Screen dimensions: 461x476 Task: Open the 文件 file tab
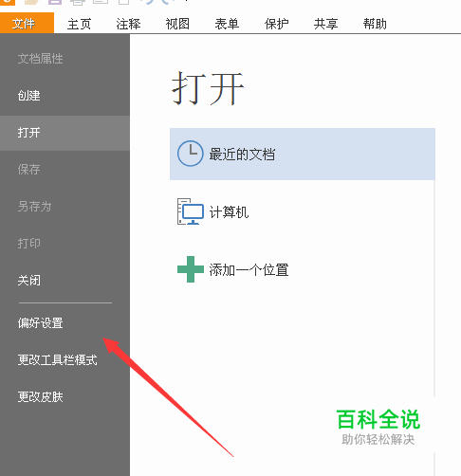pyautogui.click(x=27, y=23)
